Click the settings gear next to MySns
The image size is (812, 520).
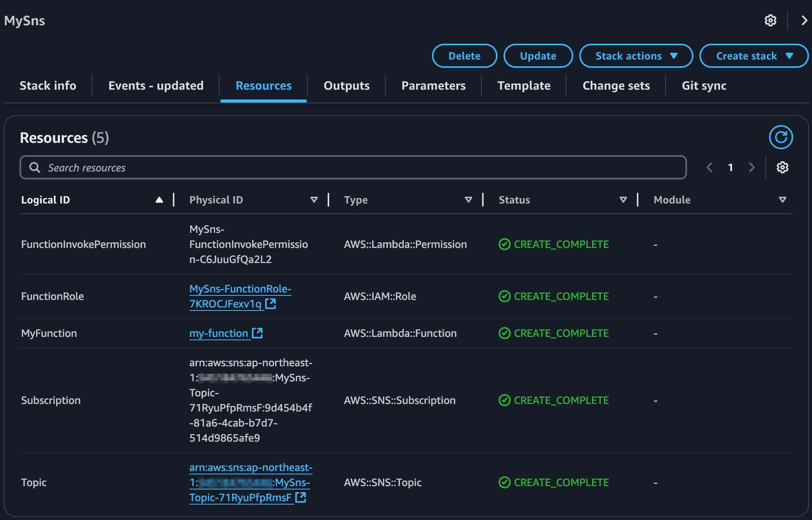[770, 20]
